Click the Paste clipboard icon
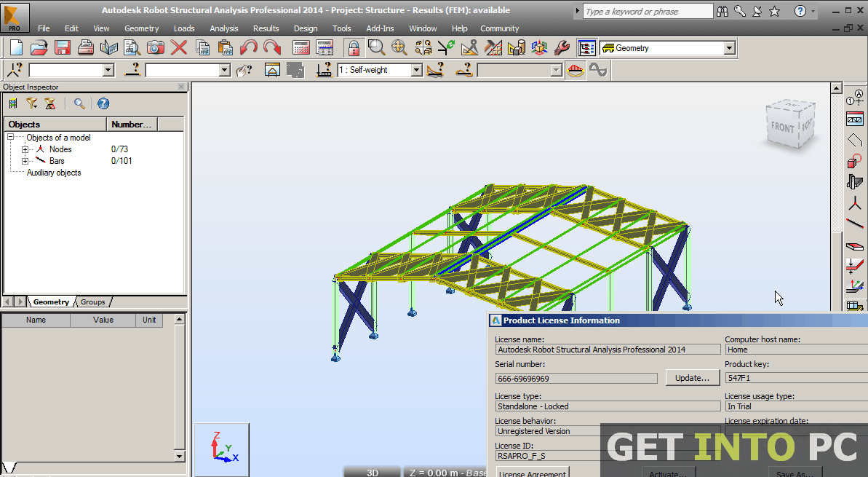The height and width of the screenshot is (477, 868). 225,48
